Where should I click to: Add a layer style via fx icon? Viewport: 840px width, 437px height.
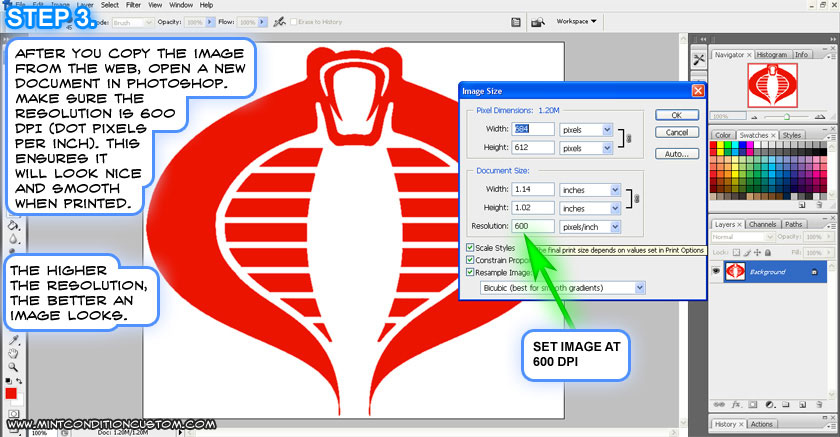(x=736, y=405)
